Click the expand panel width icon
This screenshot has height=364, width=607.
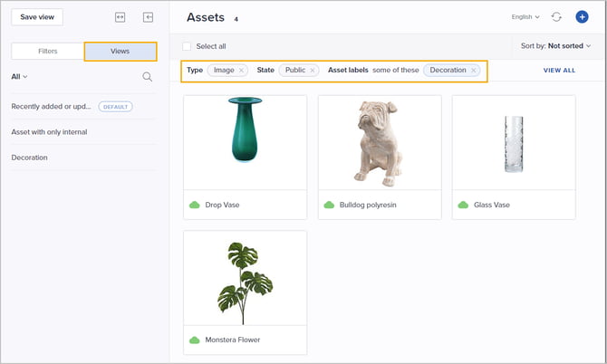120,17
